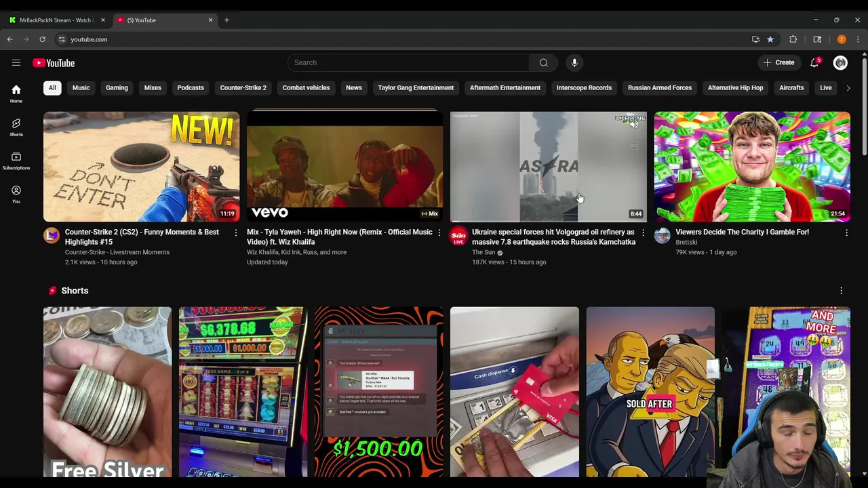868x488 pixels.
Task: Open Chrome three-dot menu
Action: [x=858, y=39]
